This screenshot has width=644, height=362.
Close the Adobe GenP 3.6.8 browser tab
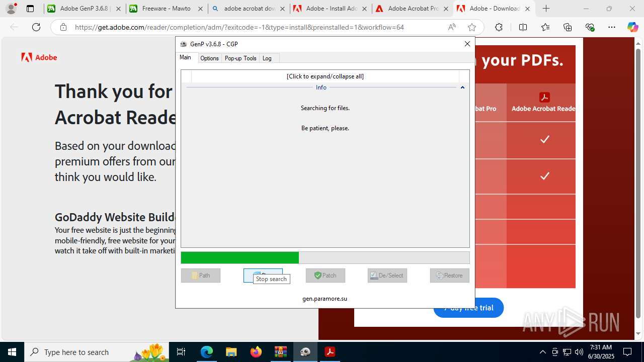tap(118, 9)
